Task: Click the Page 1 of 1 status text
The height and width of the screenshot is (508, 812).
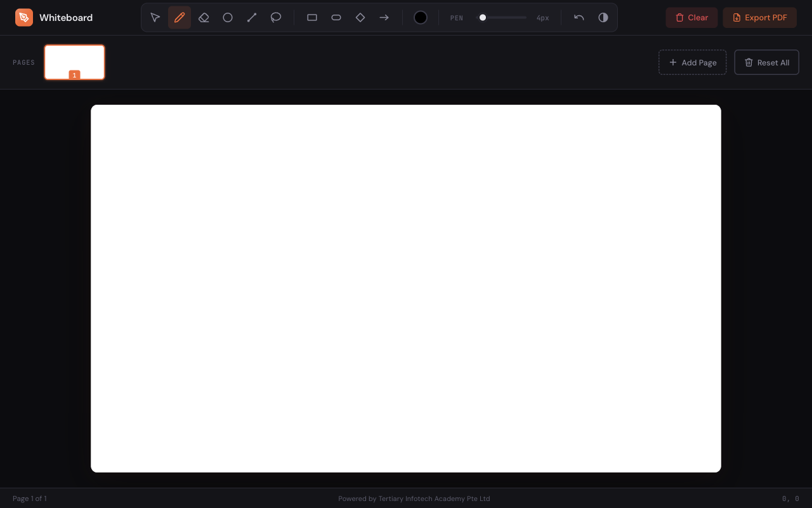Action: point(30,498)
